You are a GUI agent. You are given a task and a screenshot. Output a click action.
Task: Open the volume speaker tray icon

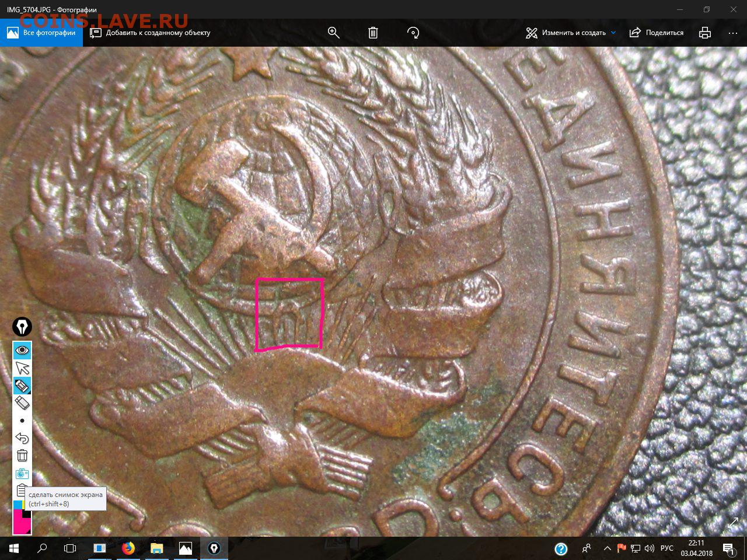pyautogui.click(x=650, y=548)
